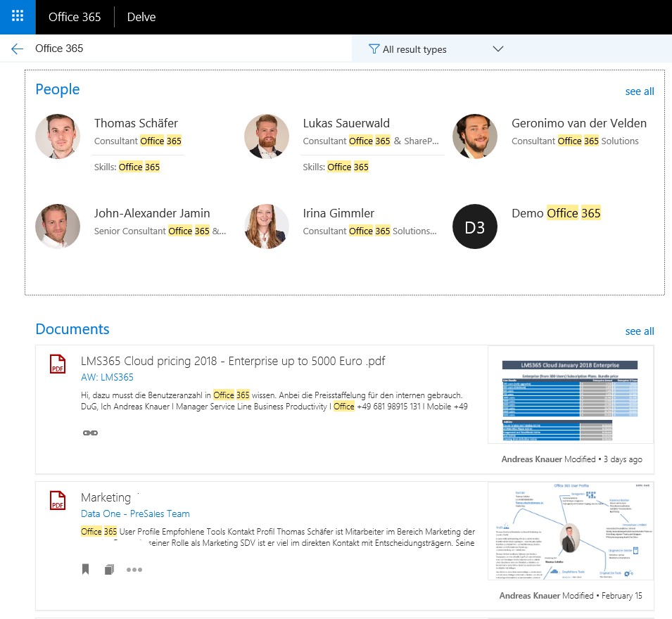Open Delve from the top navigation bar
Image resolution: width=672 pixels, height=619 pixels.
(x=141, y=17)
